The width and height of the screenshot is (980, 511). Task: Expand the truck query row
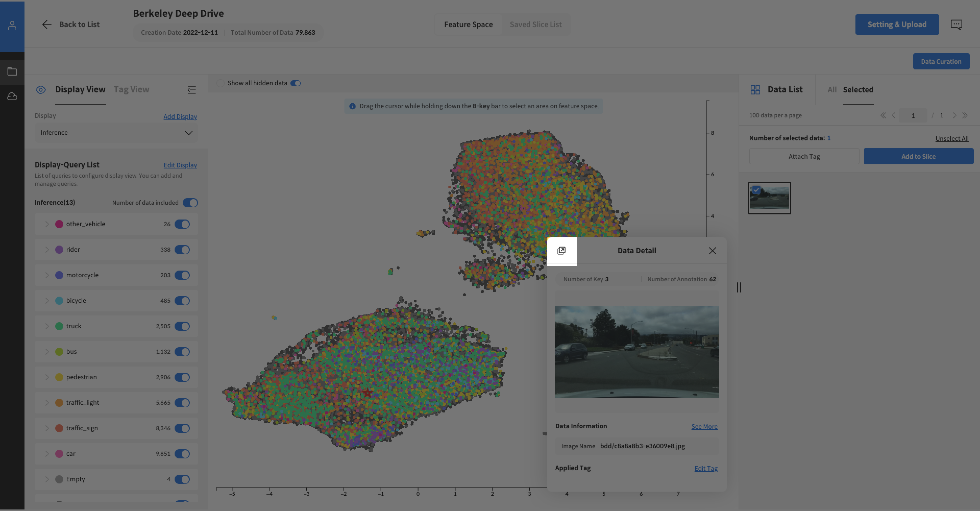(47, 326)
